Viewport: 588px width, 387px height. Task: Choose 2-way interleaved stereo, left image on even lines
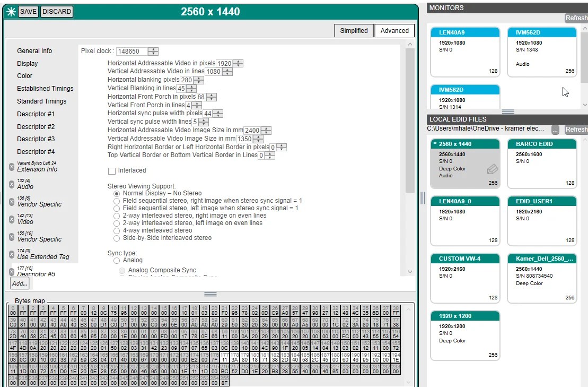point(117,223)
